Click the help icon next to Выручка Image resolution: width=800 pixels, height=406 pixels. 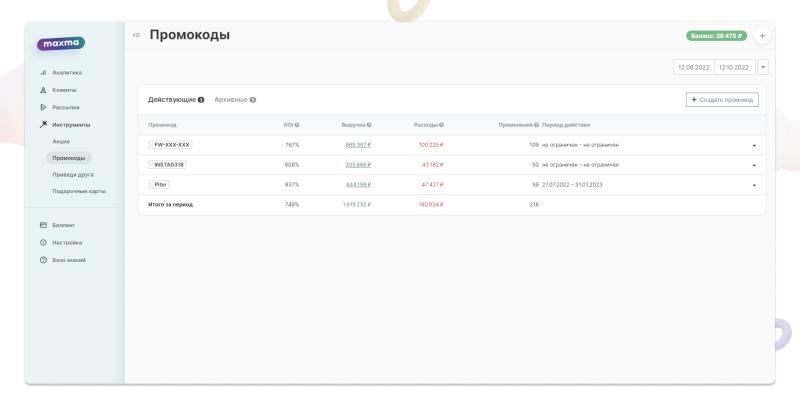370,125
